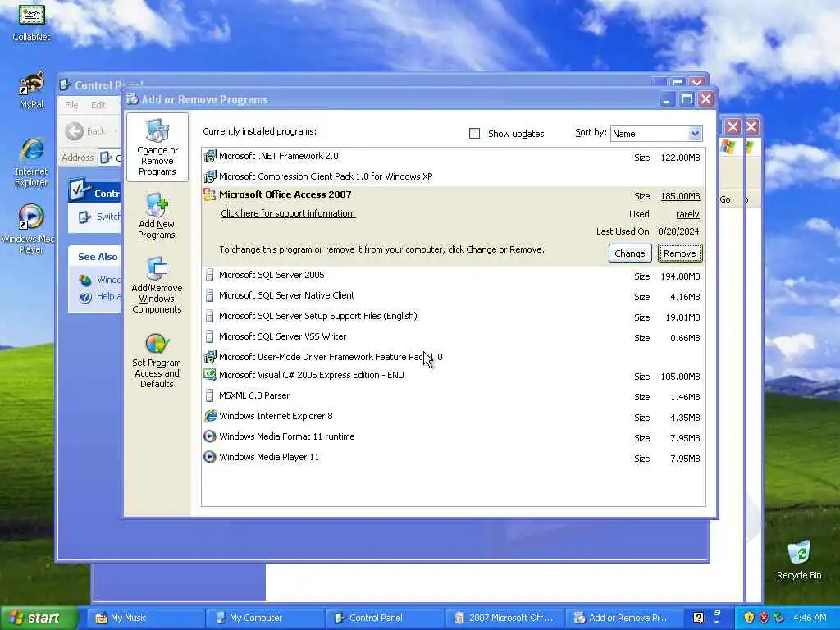Viewport: 840px width, 630px height.
Task: Click Microsoft Office Access 2007 icon
Action: click(210, 194)
